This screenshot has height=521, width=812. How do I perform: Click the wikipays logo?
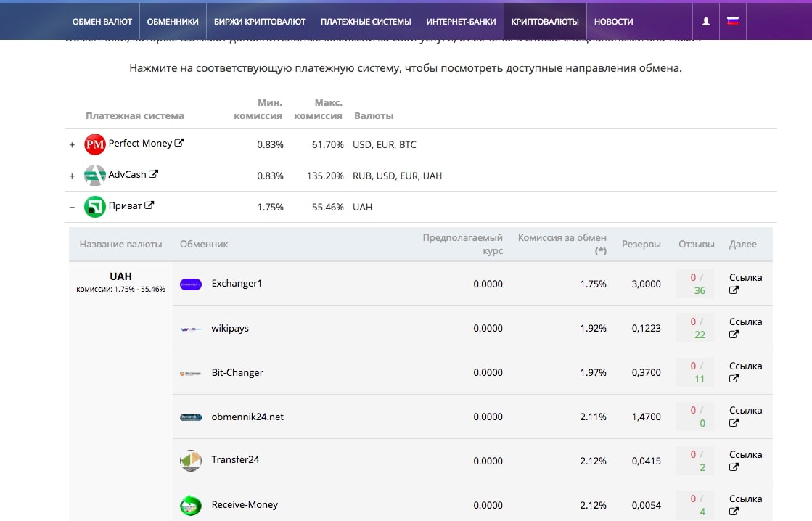[x=191, y=328]
